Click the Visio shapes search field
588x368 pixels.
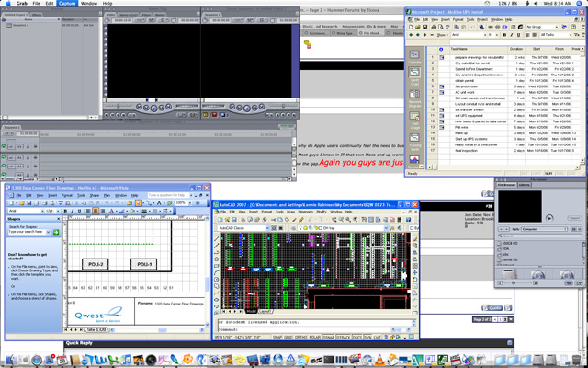(x=28, y=232)
